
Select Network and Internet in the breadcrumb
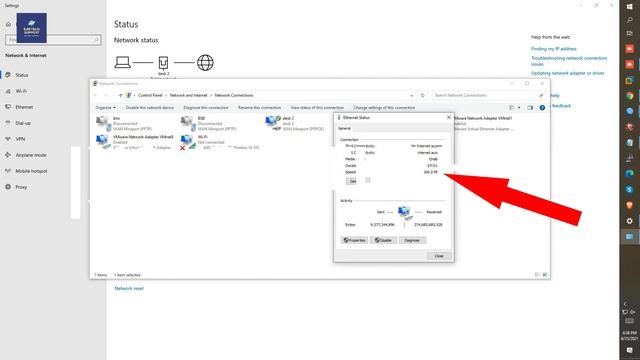pyautogui.click(x=189, y=95)
